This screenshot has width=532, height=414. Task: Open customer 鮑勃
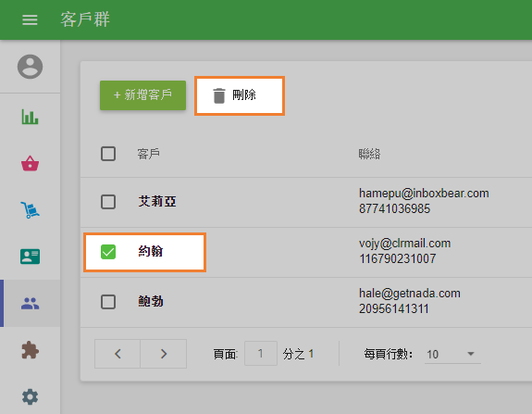151,301
